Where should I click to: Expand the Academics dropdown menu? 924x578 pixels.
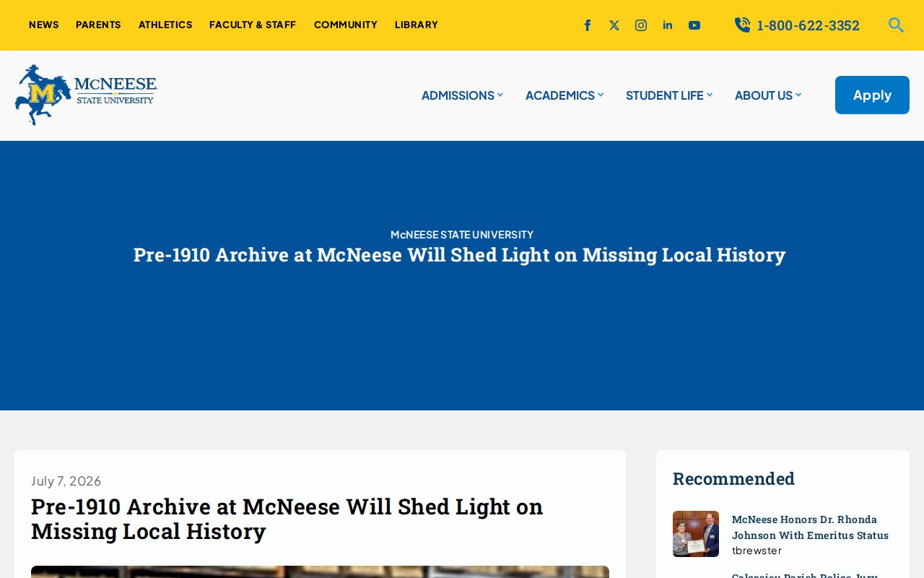pos(565,95)
